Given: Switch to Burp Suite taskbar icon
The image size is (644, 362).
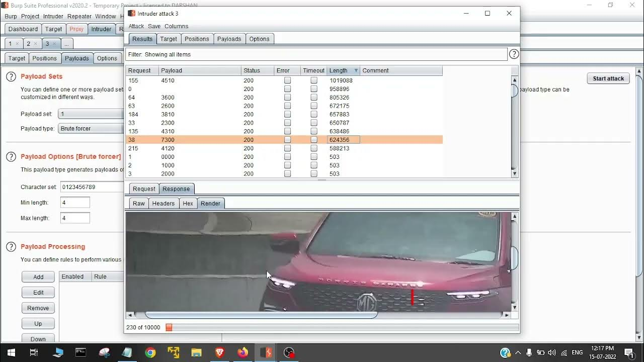Looking at the screenshot, I should [266, 352].
